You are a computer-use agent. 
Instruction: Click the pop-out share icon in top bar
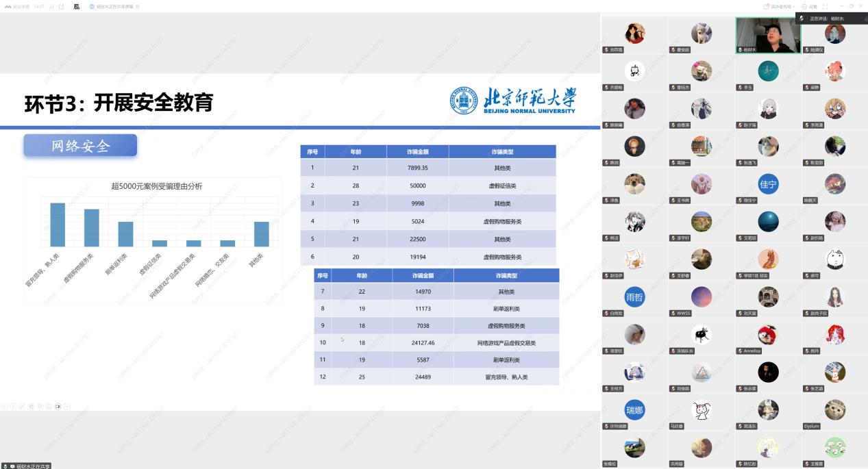pos(62,6)
